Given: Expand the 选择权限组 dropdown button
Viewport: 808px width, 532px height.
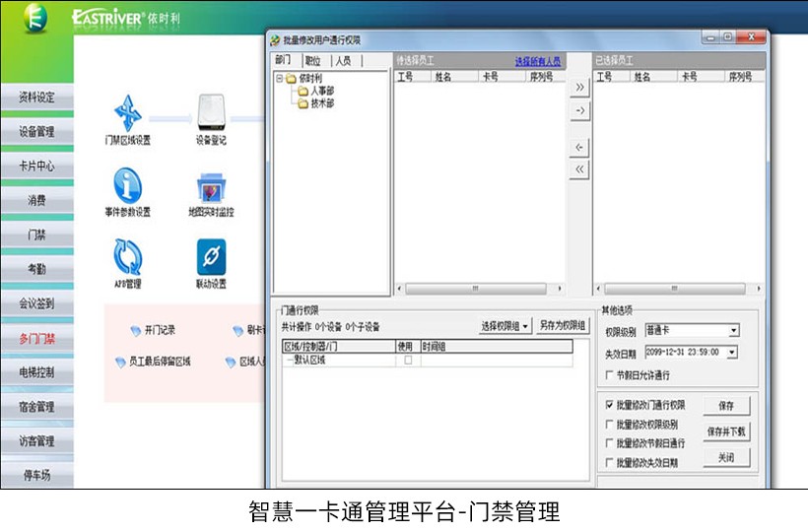Looking at the screenshot, I should pos(506,326).
